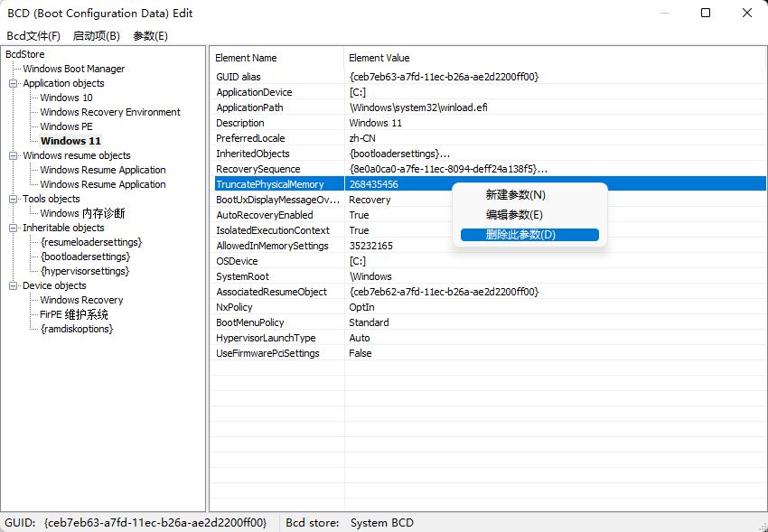Choose 新建参数(N) from context menu
The height and width of the screenshot is (532, 768).
click(x=515, y=194)
